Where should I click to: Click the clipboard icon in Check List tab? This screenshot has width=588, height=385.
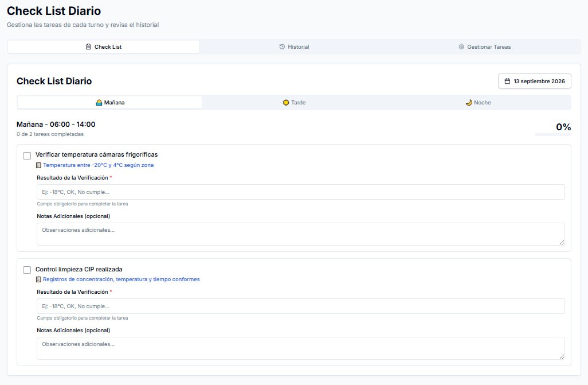(x=88, y=47)
